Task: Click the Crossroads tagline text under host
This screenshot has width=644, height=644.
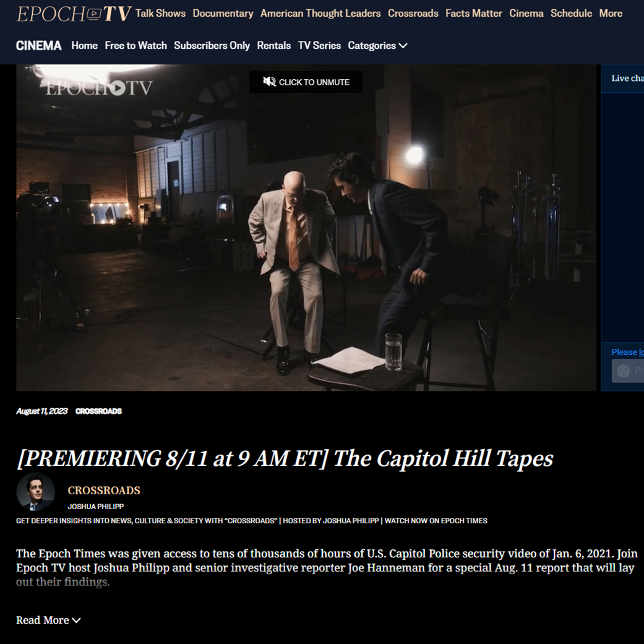Action: point(252,521)
